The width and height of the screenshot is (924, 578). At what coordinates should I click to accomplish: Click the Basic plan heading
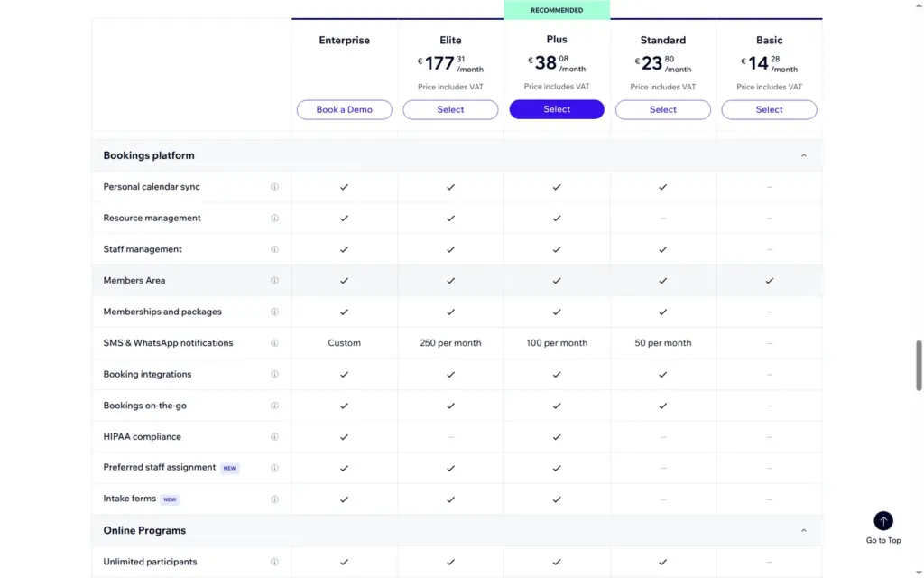pyautogui.click(x=769, y=40)
